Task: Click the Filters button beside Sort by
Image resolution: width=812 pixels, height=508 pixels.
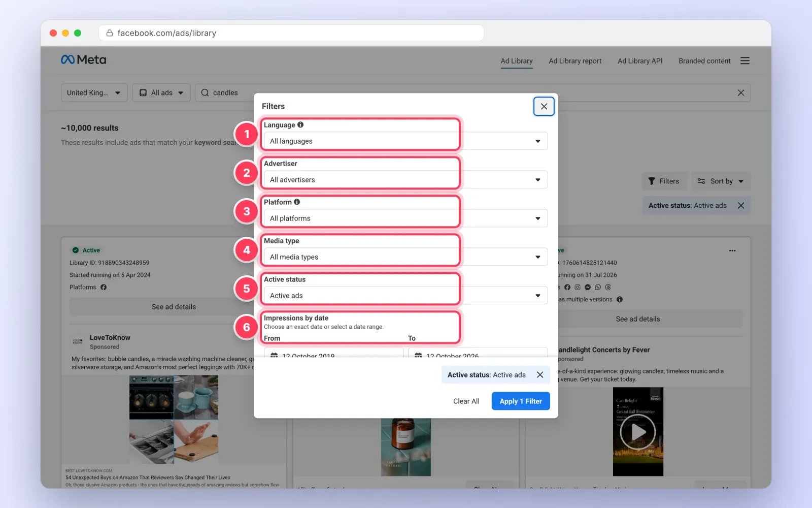Action: 664,181
